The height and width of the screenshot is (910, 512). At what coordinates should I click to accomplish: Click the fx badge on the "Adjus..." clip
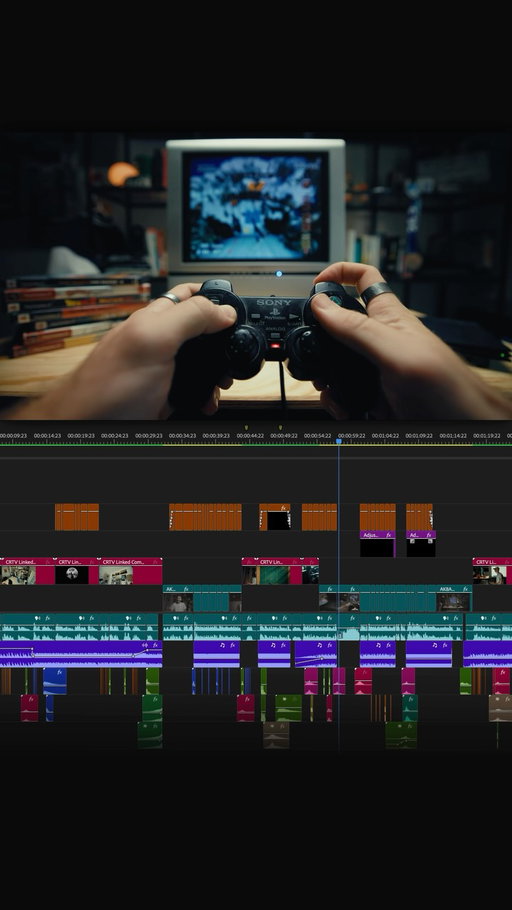click(389, 535)
